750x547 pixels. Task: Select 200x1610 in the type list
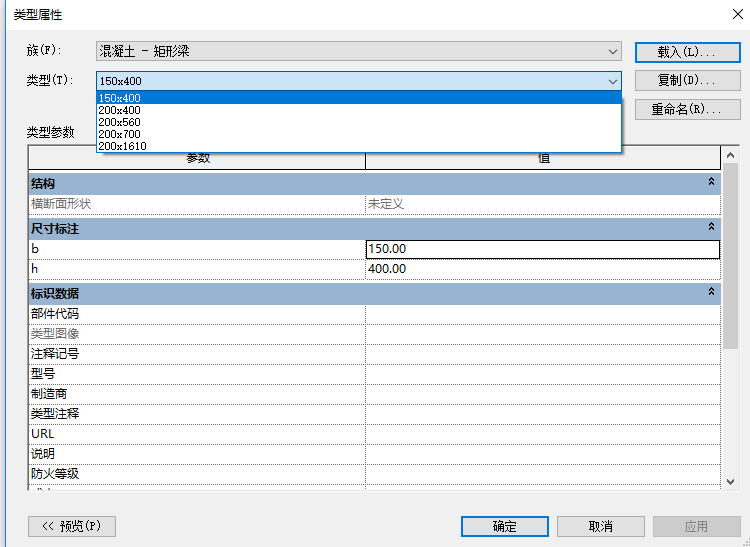click(x=358, y=146)
